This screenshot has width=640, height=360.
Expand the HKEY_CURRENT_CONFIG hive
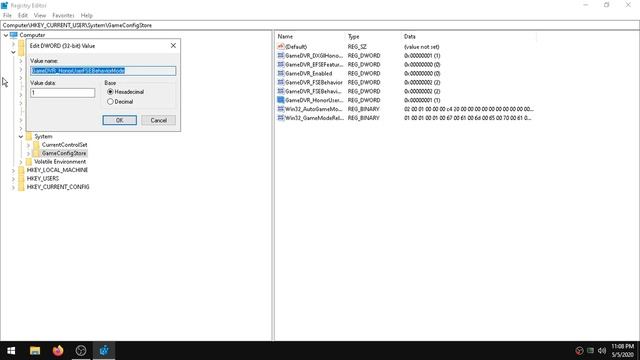tap(13, 187)
